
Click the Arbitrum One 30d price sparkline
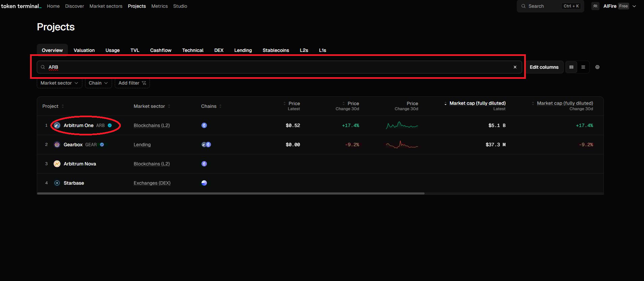click(402, 125)
